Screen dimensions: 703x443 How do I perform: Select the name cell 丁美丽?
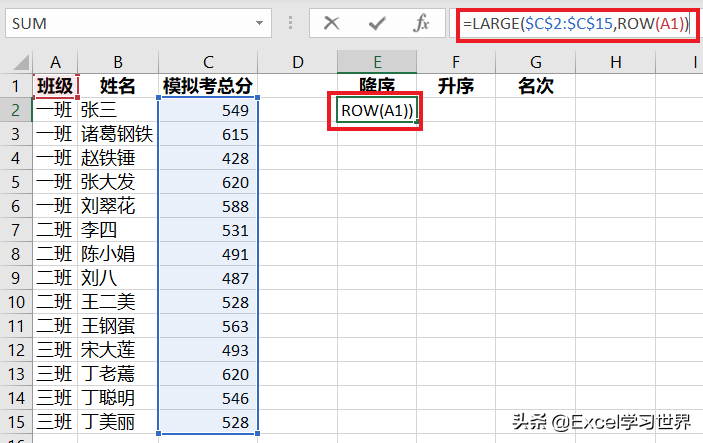(x=118, y=422)
